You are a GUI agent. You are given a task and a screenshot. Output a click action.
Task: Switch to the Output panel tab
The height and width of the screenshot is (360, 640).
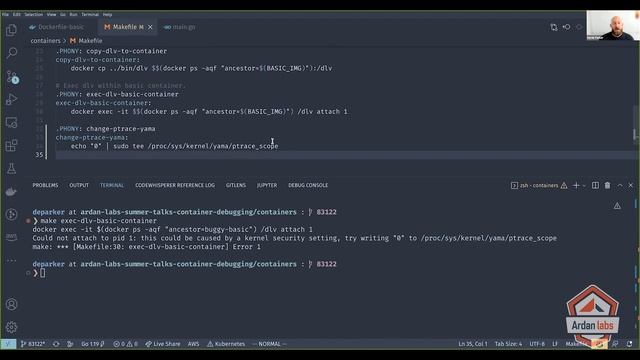click(79, 185)
